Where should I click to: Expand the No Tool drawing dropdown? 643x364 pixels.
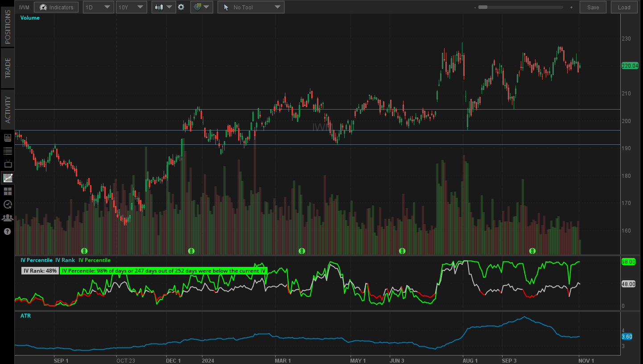pyautogui.click(x=251, y=7)
